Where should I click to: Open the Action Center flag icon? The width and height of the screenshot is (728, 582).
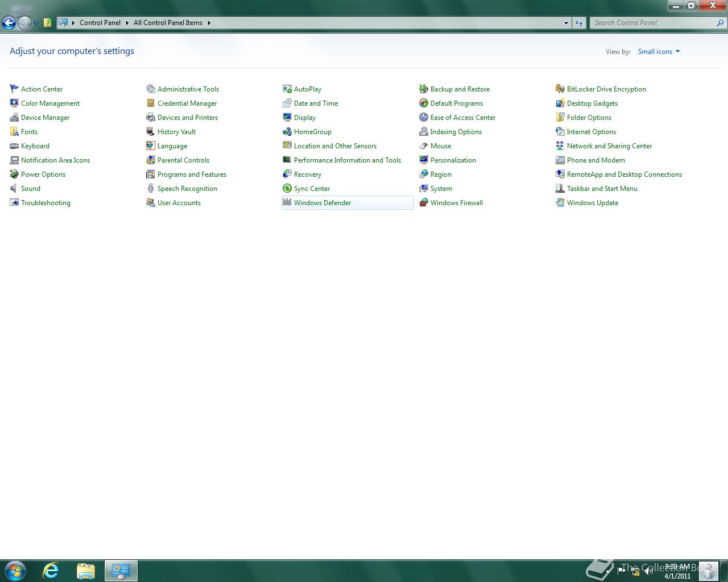point(14,89)
